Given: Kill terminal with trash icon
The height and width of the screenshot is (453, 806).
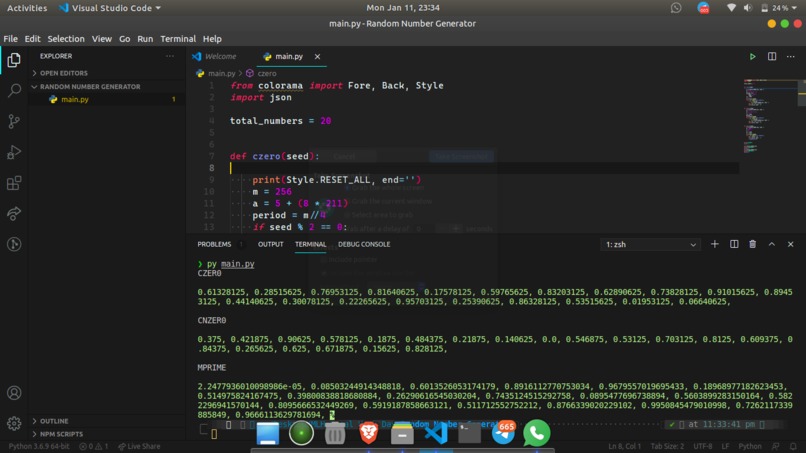Looking at the screenshot, I should (753, 244).
